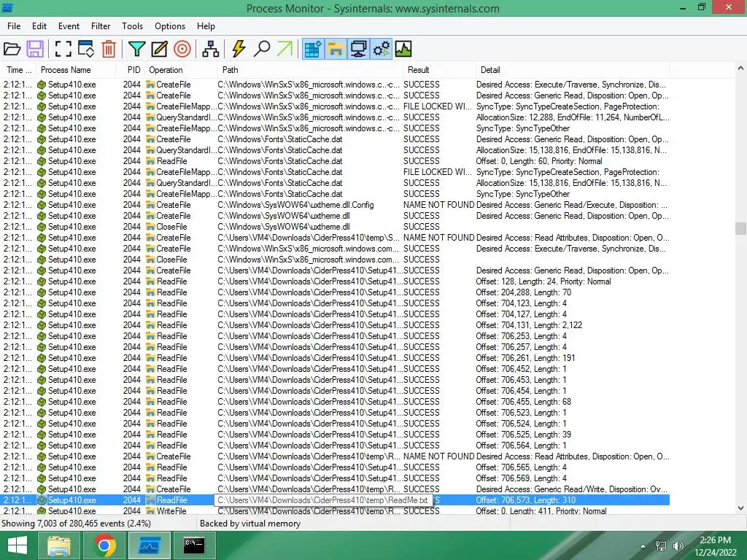Show hidden tray icons arrow
The width and height of the screenshot is (747, 560).
coord(643,546)
